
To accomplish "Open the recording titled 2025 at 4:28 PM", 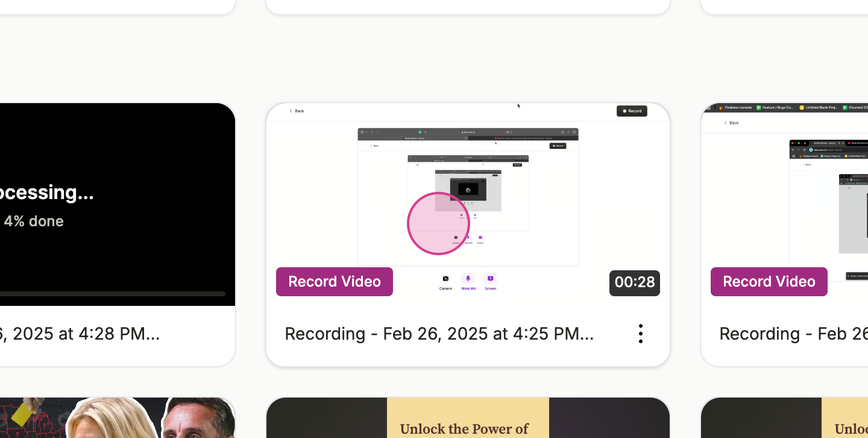I will point(80,334).
